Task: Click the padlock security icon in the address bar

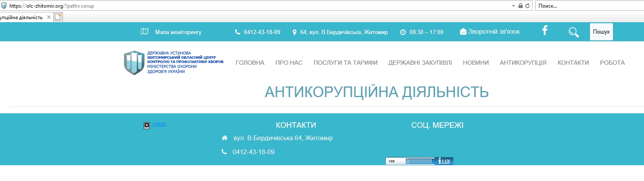Action: 520,6
